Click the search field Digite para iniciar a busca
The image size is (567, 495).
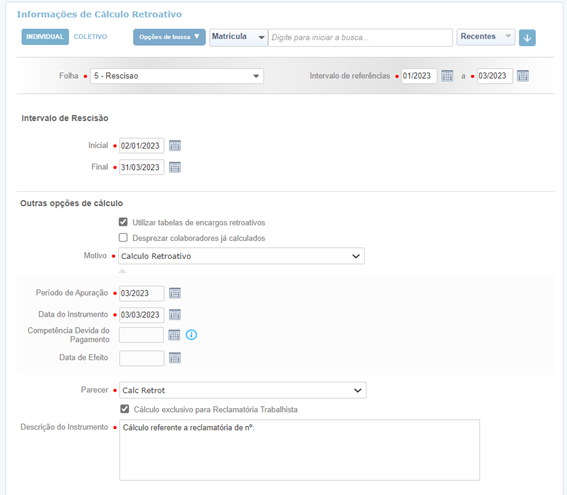360,38
